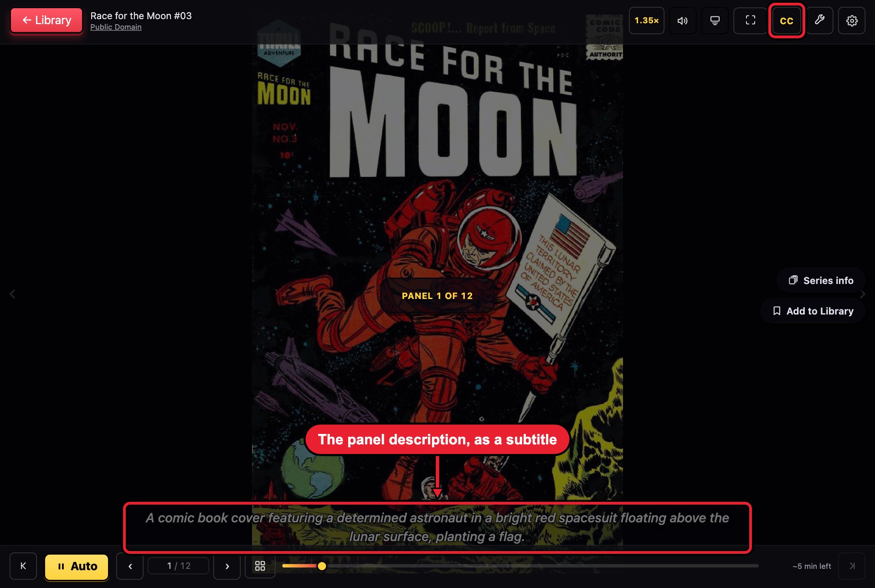
Task: Change the 1.35x playback speed
Action: (646, 21)
